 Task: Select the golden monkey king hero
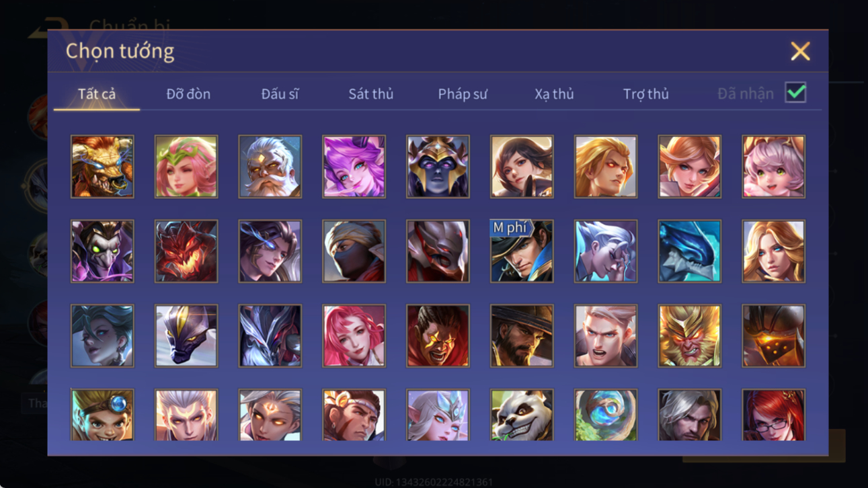(690, 336)
